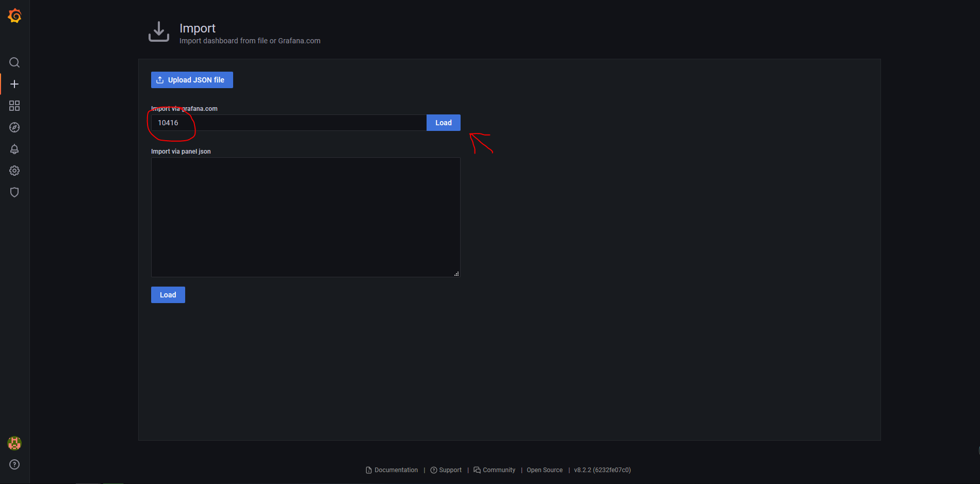The image size is (980, 484).
Task: Click Load next to the grafana.com ID field
Action: pos(443,122)
